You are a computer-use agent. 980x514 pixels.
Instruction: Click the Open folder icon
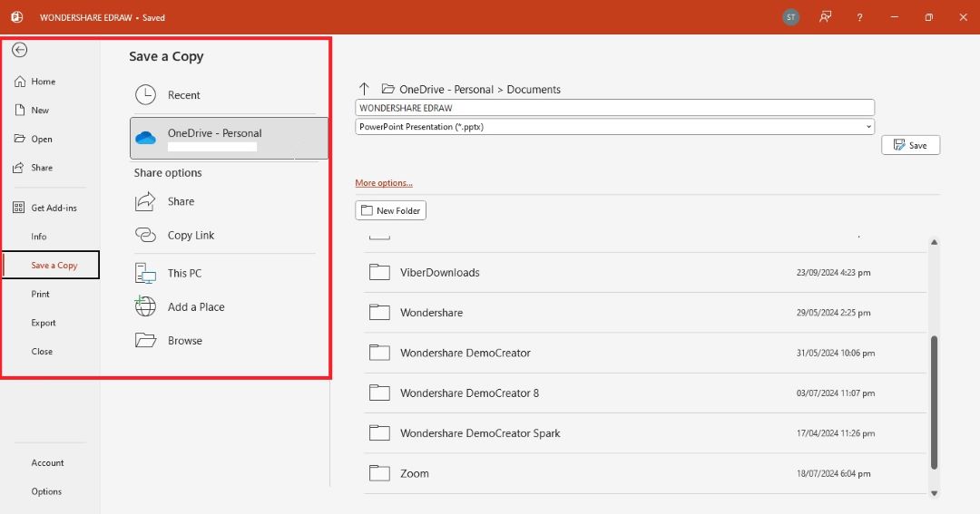tap(19, 139)
